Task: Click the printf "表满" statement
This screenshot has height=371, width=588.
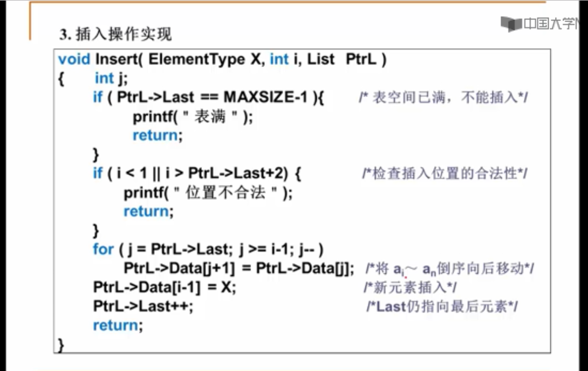Action: point(193,116)
